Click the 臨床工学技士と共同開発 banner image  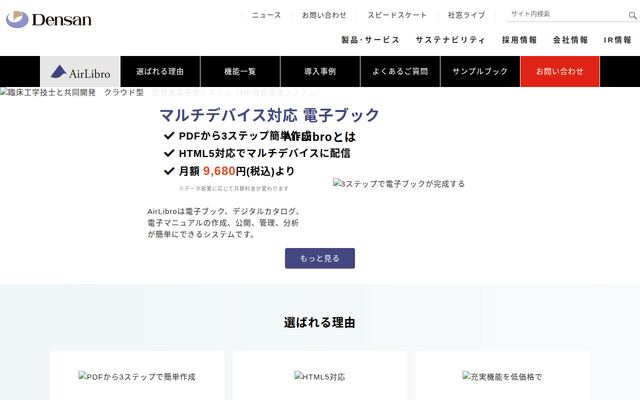(x=159, y=93)
